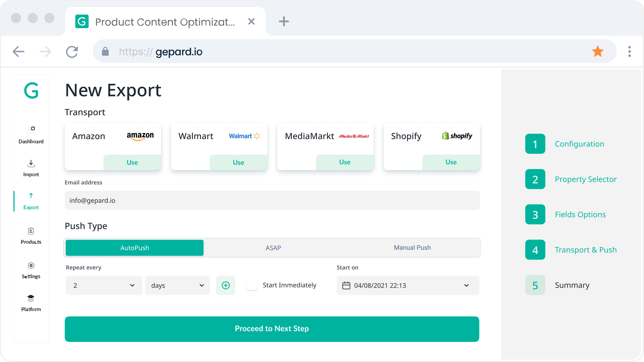
Task: Go to step 2 Property Selector
Action: [571, 179]
